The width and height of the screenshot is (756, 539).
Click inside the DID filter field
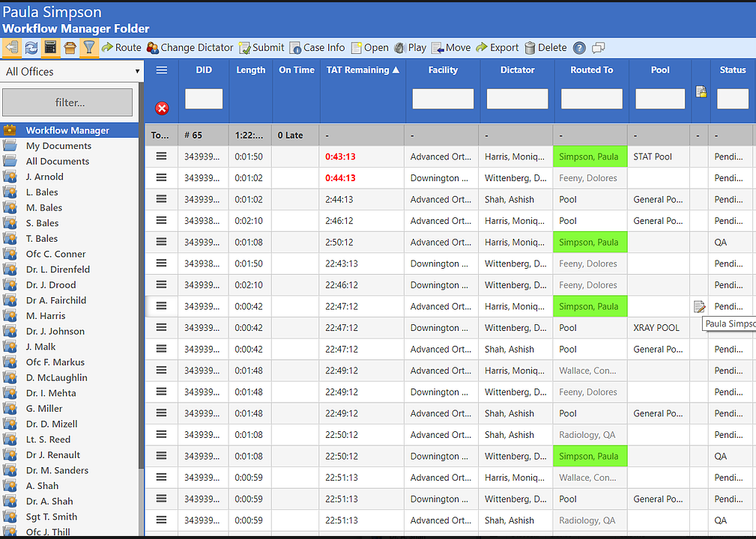[x=203, y=98]
